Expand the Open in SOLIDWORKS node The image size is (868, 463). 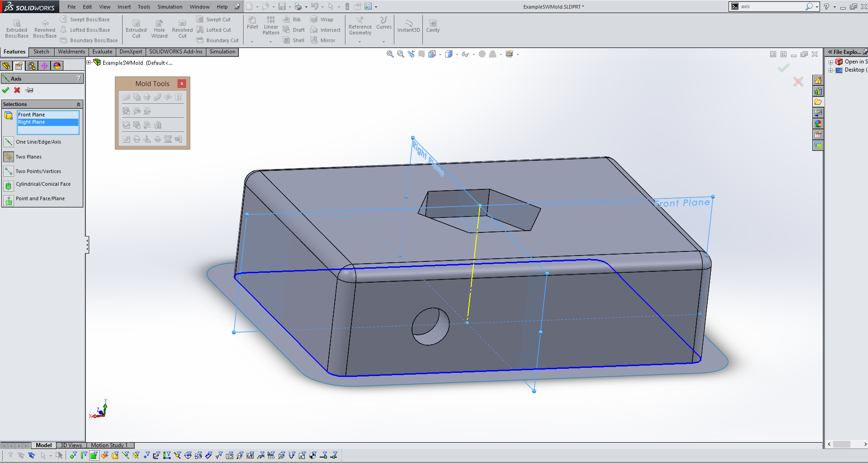pyautogui.click(x=831, y=62)
